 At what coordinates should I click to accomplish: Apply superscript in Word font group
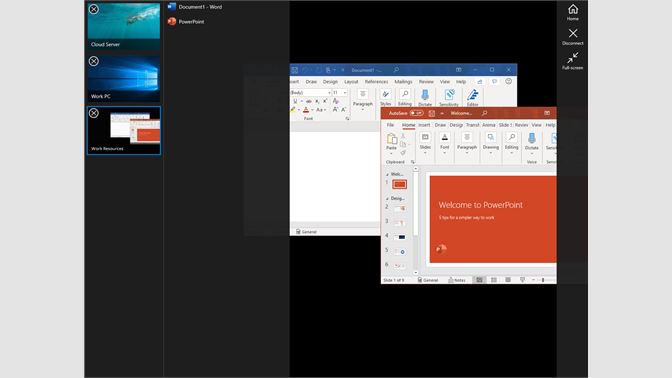coord(325,101)
